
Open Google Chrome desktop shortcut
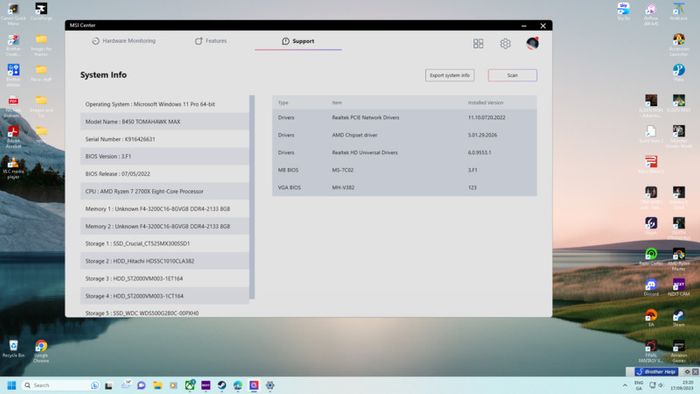coord(41,351)
